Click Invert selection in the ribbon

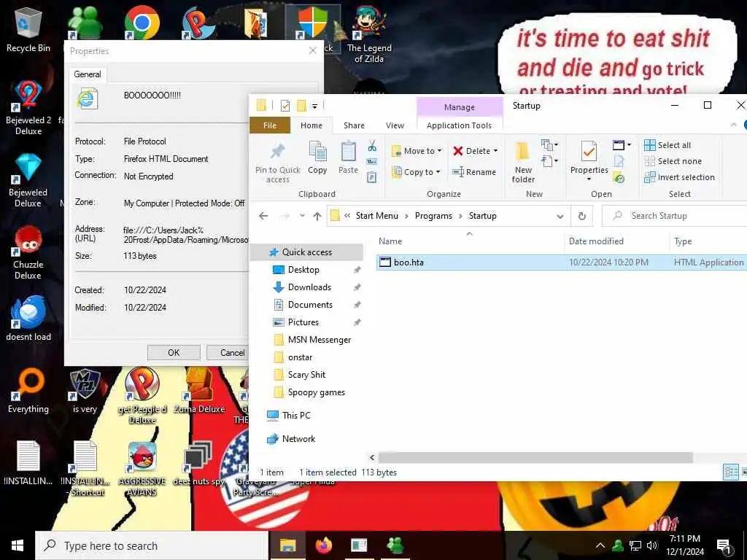coord(679,177)
